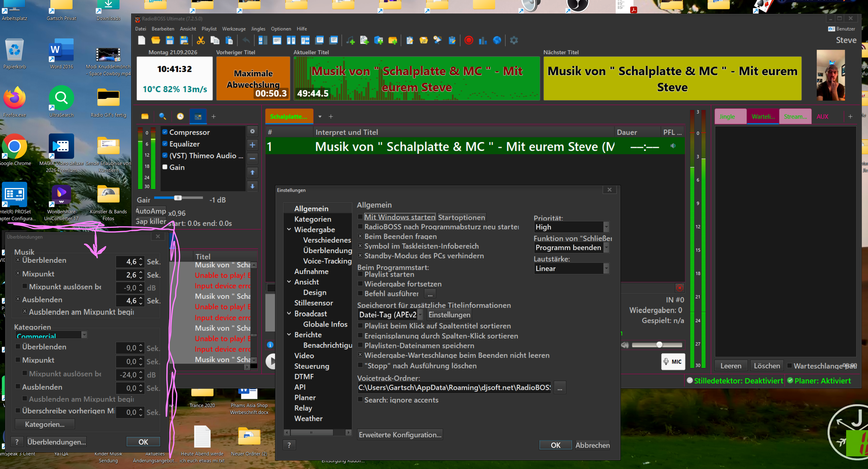Viewport: 868px width, 469px height.
Task: Open DSP effect settings gear icon
Action: click(x=252, y=131)
